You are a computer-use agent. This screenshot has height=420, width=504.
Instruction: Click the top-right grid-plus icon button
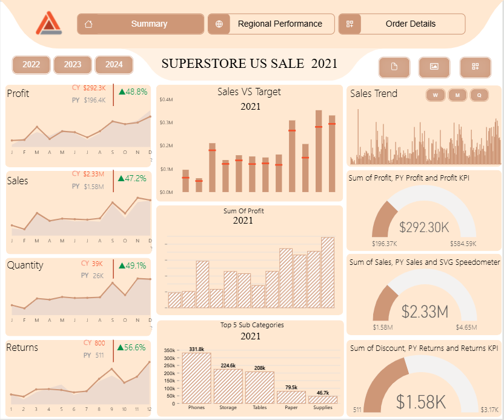(476, 67)
